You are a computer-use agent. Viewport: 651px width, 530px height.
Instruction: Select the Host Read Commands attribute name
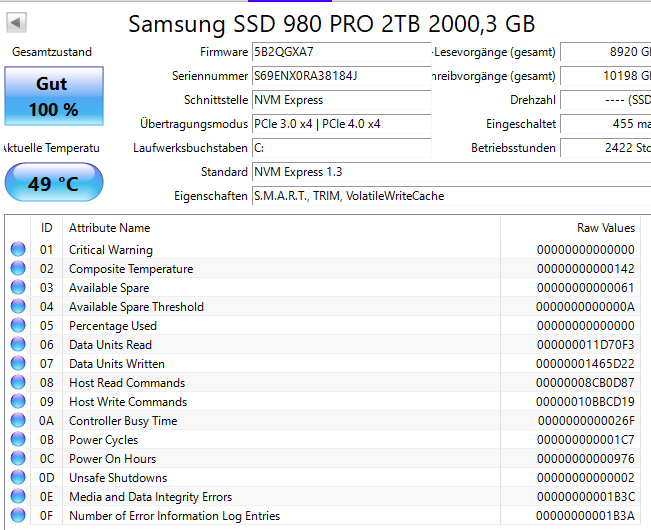tap(127, 383)
